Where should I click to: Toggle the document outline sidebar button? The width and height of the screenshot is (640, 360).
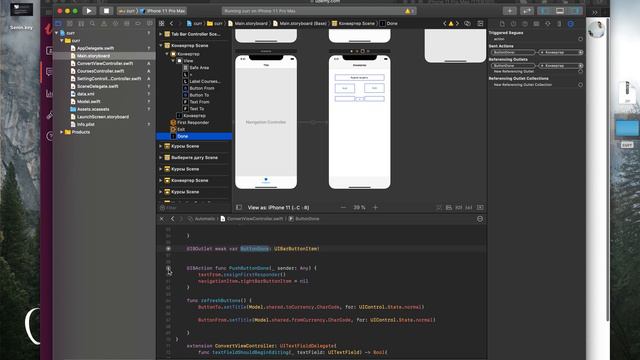click(239, 207)
